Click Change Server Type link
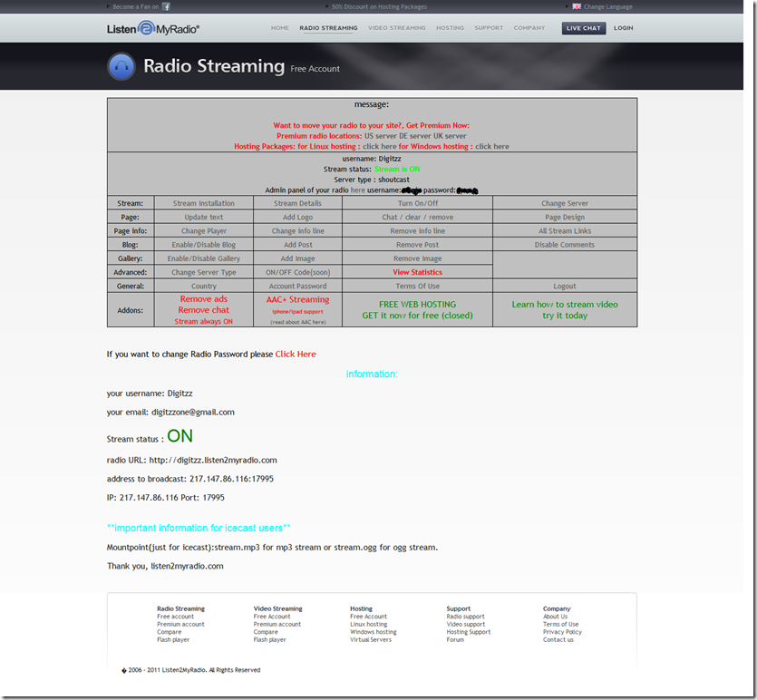The width and height of the screenshot is (757, 700). click(204, 272)
